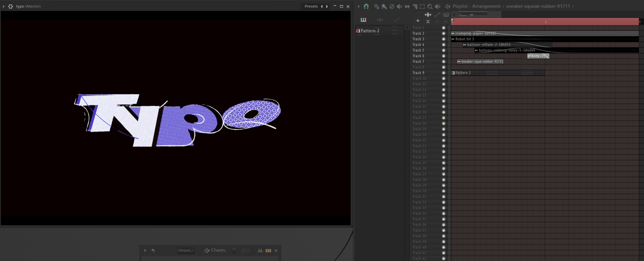Select the Delete tool in Playlist toolbar
Image resolution: width=644 pixels, height=261 pixels.
click(x=392, y=6)
